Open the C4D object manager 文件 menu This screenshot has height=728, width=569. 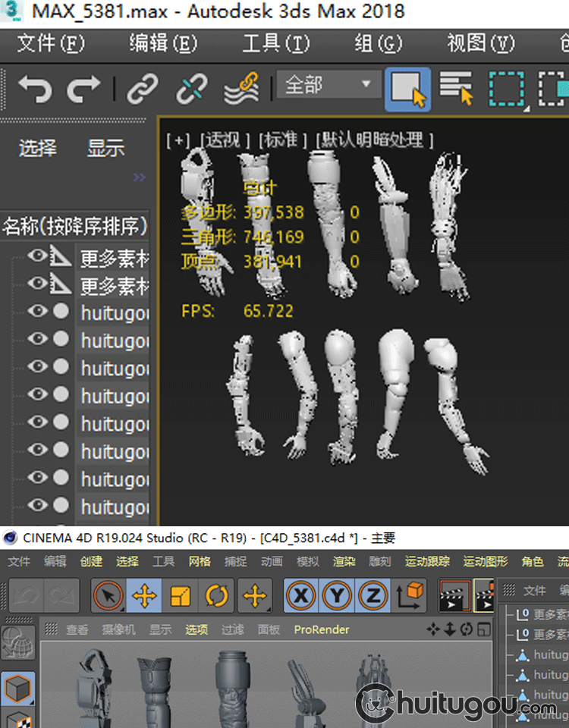pyautogui.click(x=535, y=591)
